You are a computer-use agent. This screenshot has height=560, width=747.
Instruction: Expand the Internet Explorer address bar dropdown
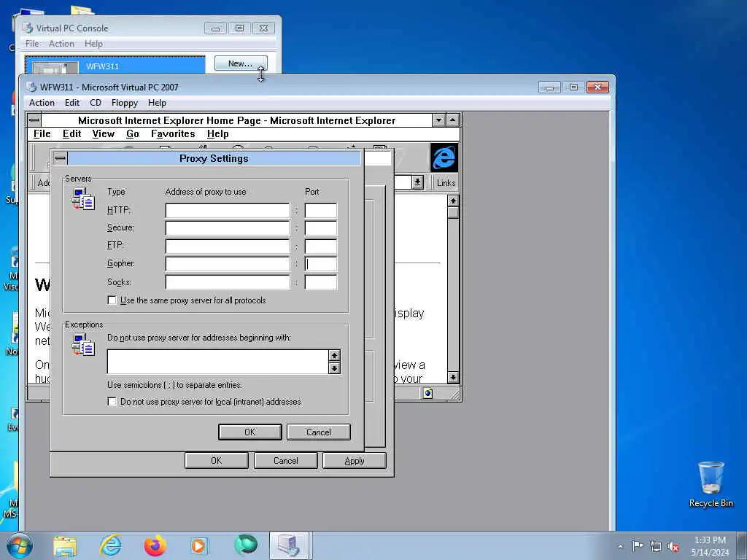(x=418, y=182)
